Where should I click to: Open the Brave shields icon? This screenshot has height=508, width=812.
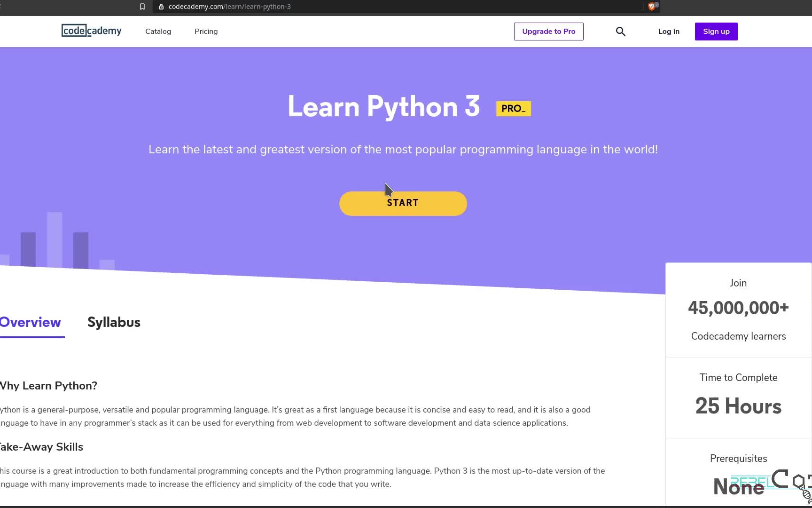652,7
